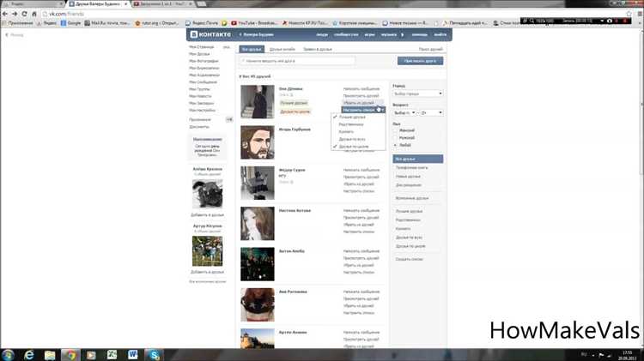Focus the friend name search field

point(297,61)
